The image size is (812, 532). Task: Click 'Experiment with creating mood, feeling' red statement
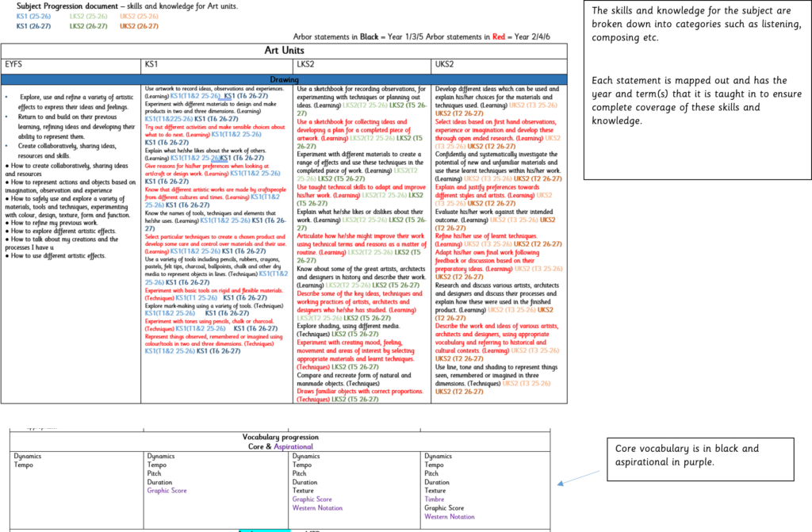[356, 355]
